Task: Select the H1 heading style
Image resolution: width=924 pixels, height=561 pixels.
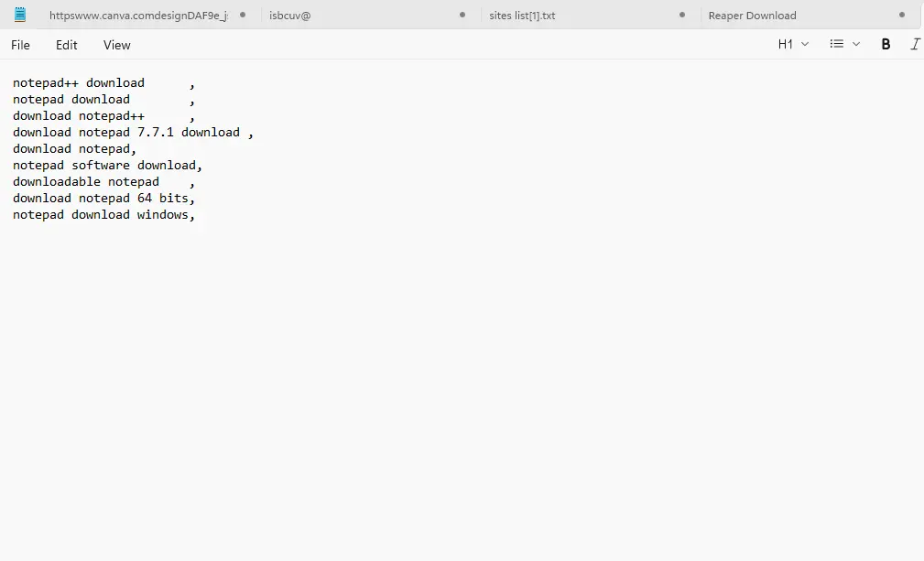Action: click(786, 44)
